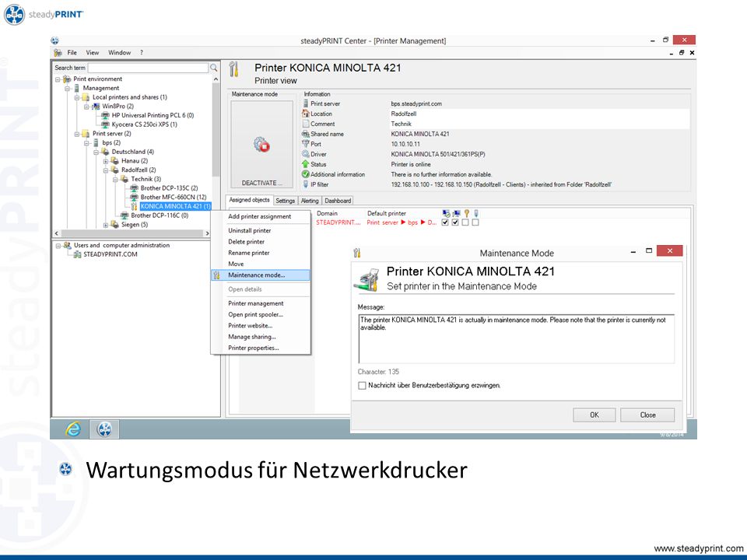Click the tree vertical scrollbar up arrow

[216, 79]
